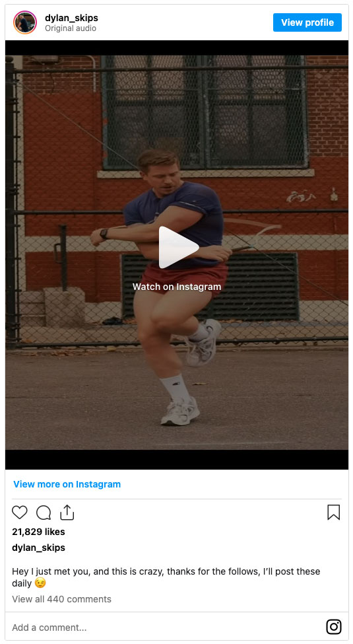353x644 pixels.
Task: Save post with bookmark icon
Action: pyautogui.click(x=333, y=512)
